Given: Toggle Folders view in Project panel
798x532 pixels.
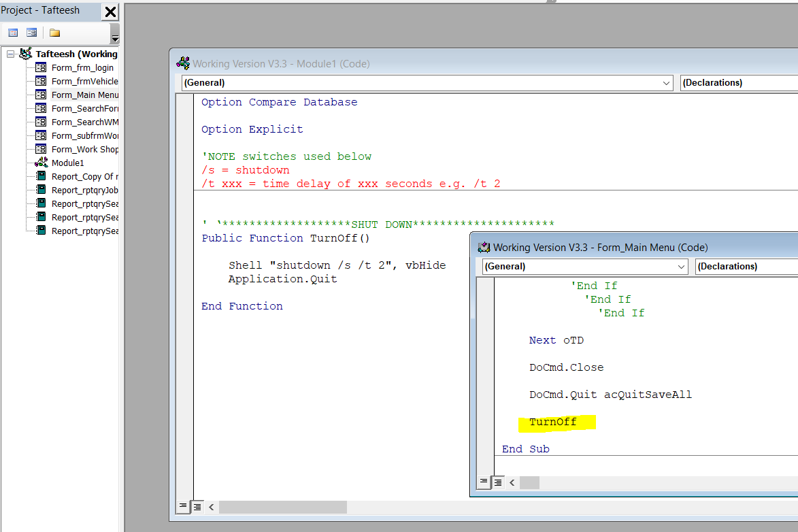Looking at the screenshot, I should point(55,33).
